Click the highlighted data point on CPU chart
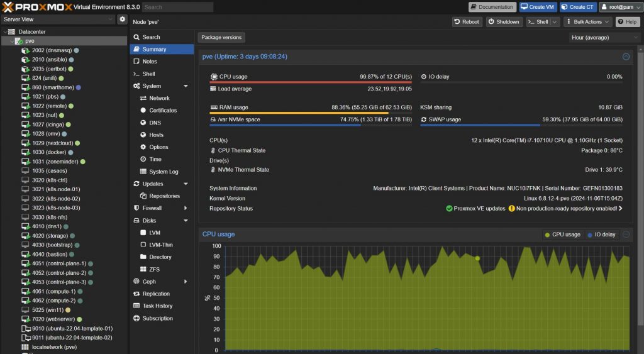 coord(477,258)
